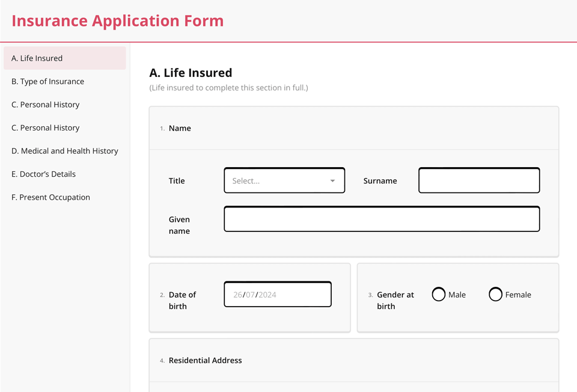Navigate to D. Medical and Health History

64,151
